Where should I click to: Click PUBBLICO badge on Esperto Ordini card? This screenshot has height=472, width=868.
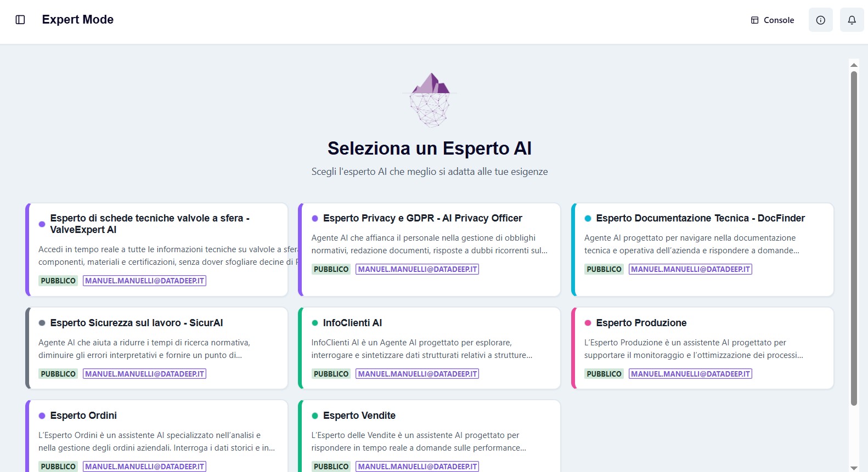[58, 467]
